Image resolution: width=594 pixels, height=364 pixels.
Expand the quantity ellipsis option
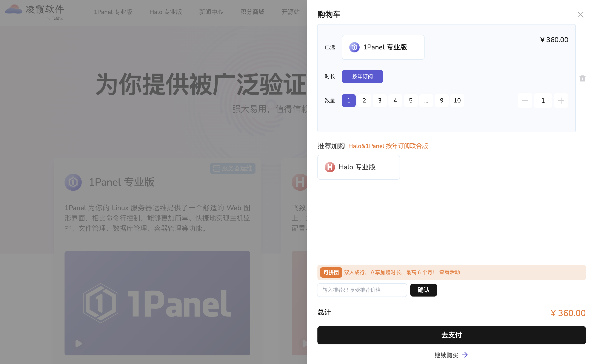click(x=426, y=101)
